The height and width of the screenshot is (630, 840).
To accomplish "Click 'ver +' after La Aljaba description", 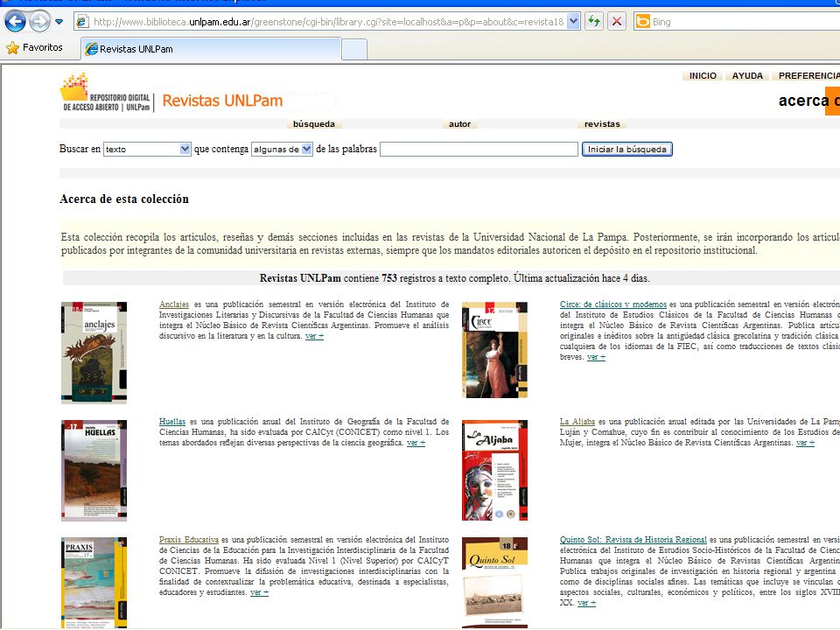I will 805,443.
